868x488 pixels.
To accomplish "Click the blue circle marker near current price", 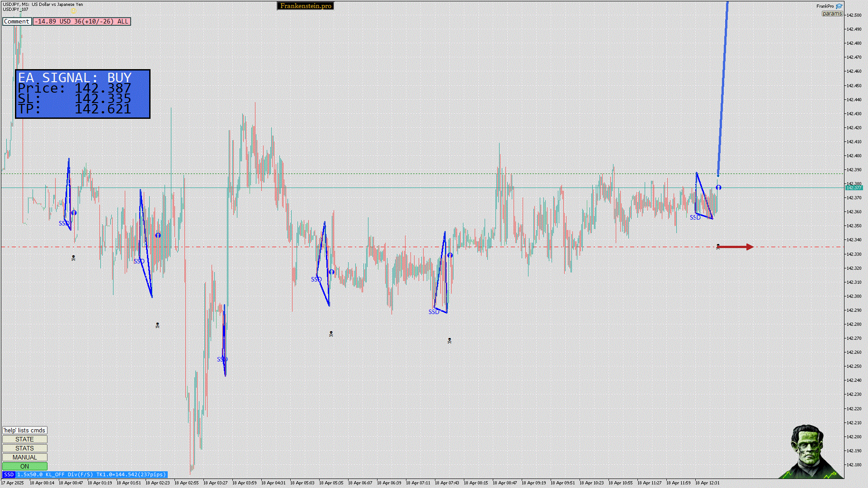I will click(718, 188).
